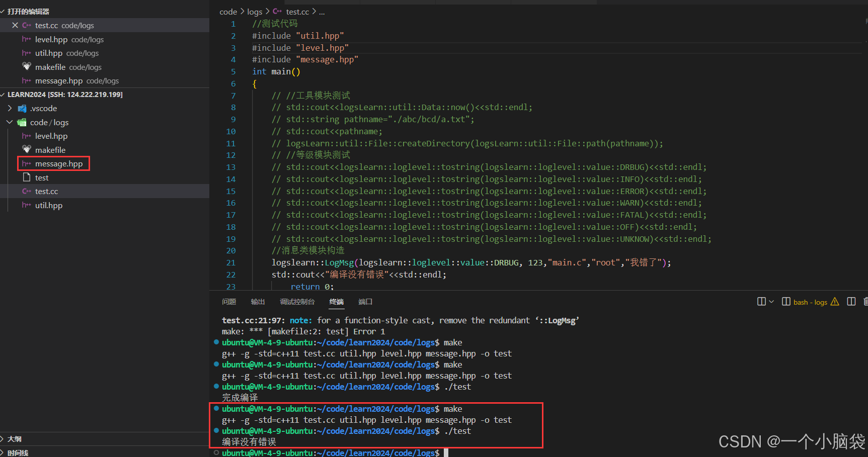Expand the .vscode folder chevron
This screenshot has width=868, height=457.
pyautogui.click(x=10, y=108)
